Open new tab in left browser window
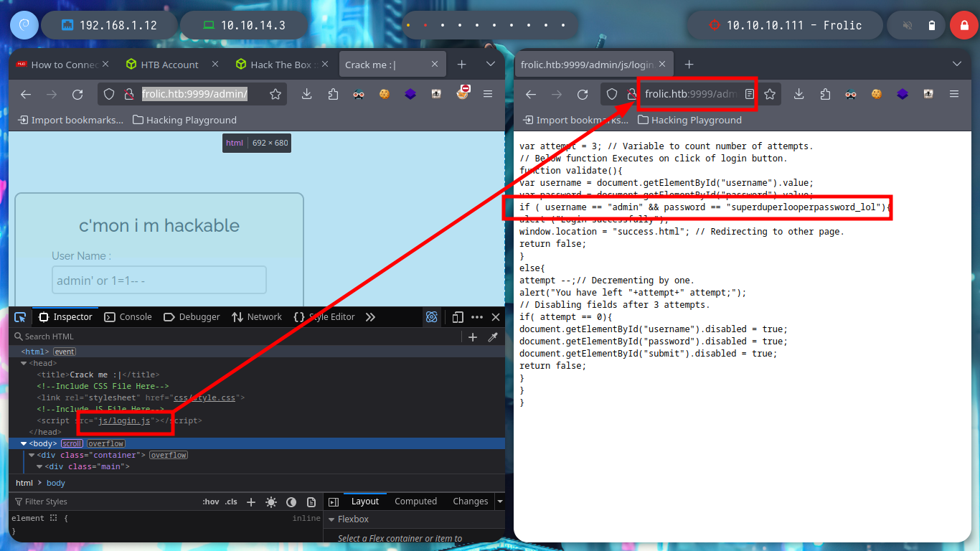Screen dimensions: 980x551 point(462,65)
